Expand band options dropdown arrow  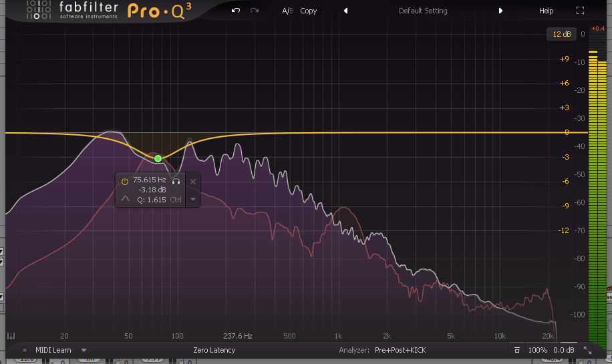(x=193, y=199)
